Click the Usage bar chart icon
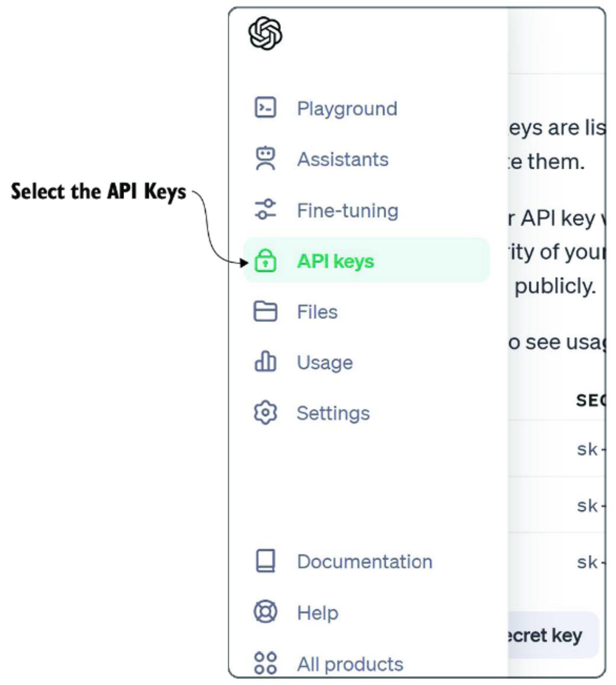 point(265,362)
